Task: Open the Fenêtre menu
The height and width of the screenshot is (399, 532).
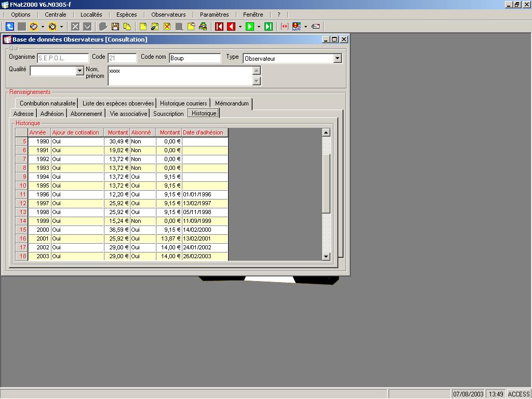Action: (x=253, y=15)
